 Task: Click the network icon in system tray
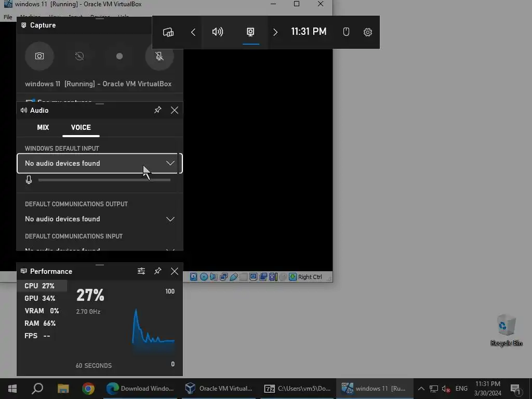point(434,389)
